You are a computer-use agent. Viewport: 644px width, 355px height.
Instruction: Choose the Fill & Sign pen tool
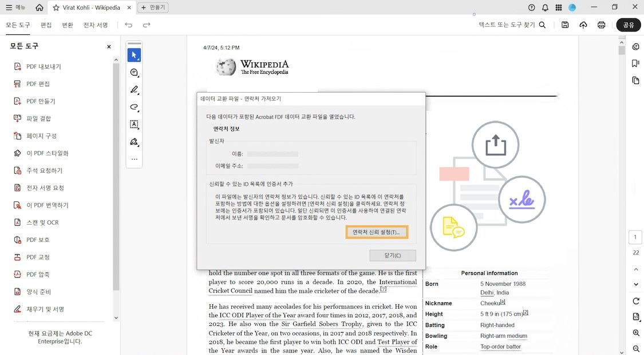[134, 141]
